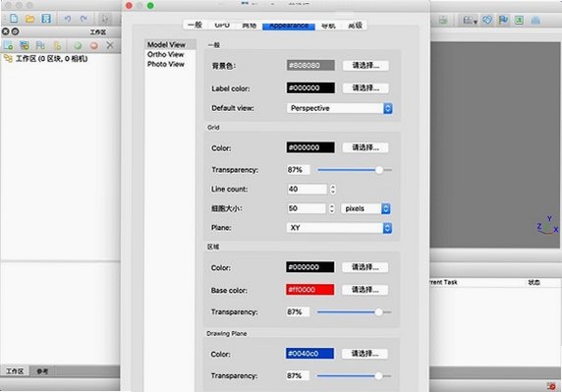562x392 pixels.
Task: Click the cell size 50 field
Action: coord(307,208)
